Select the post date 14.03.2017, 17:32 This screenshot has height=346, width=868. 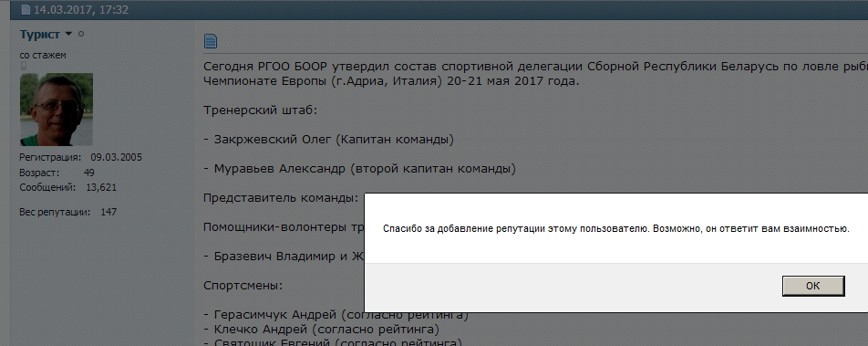click(x=81, y=10)
